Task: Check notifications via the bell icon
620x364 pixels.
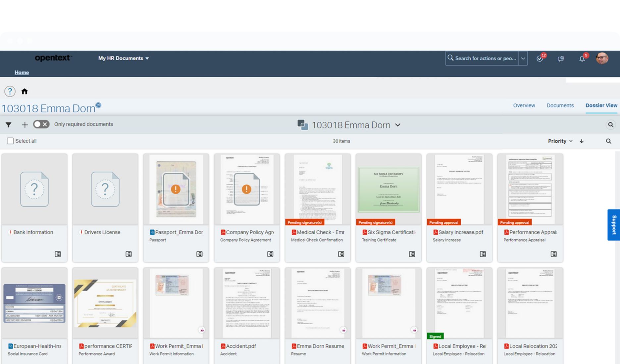Action: coord(582,58)
